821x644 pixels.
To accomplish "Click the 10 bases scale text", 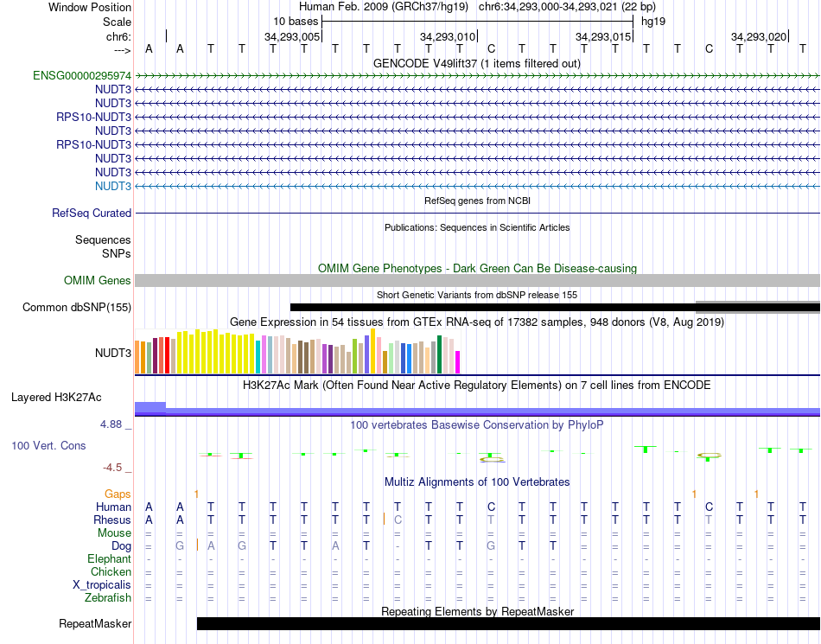I will tap(296, 22).
